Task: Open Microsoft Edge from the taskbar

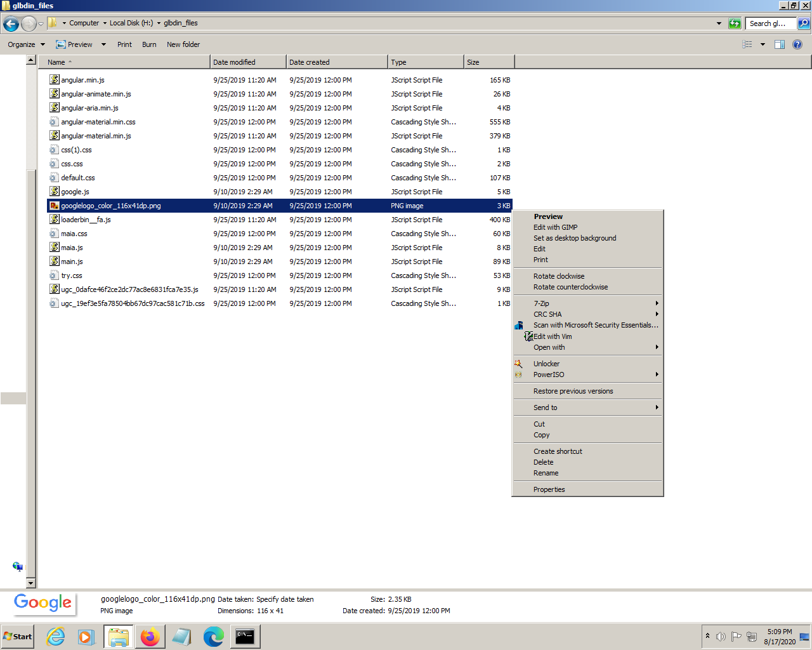Action: tap(213, 637)
